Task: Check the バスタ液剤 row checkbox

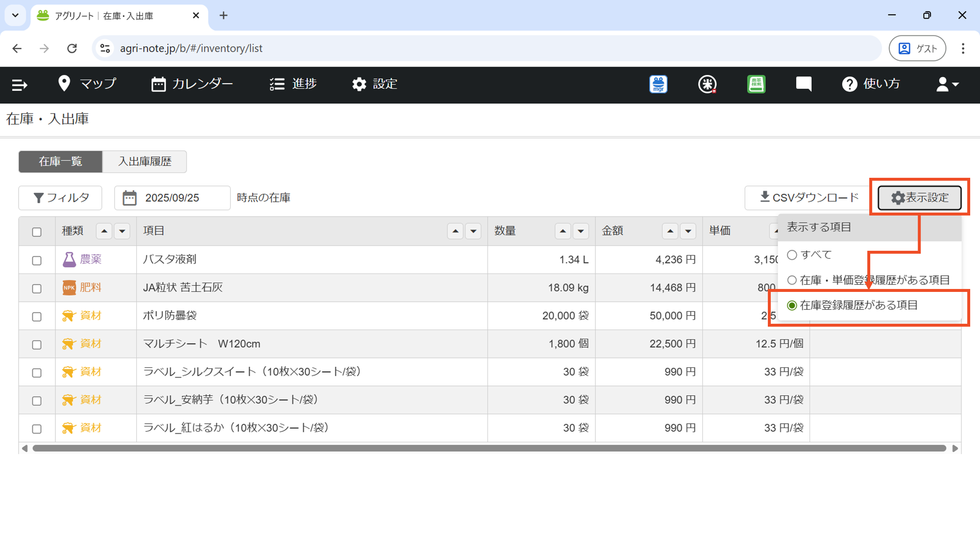Action: (37, 261)
